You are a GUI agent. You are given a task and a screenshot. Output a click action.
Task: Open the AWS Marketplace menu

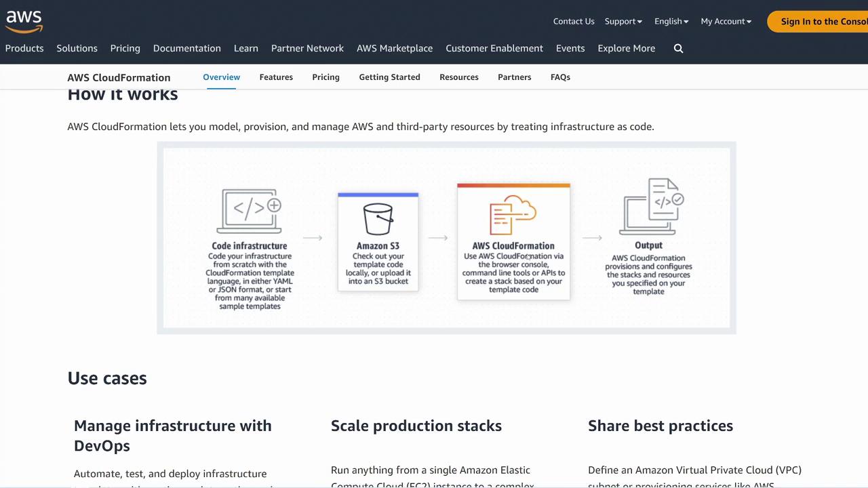click(x=395, y=48)
